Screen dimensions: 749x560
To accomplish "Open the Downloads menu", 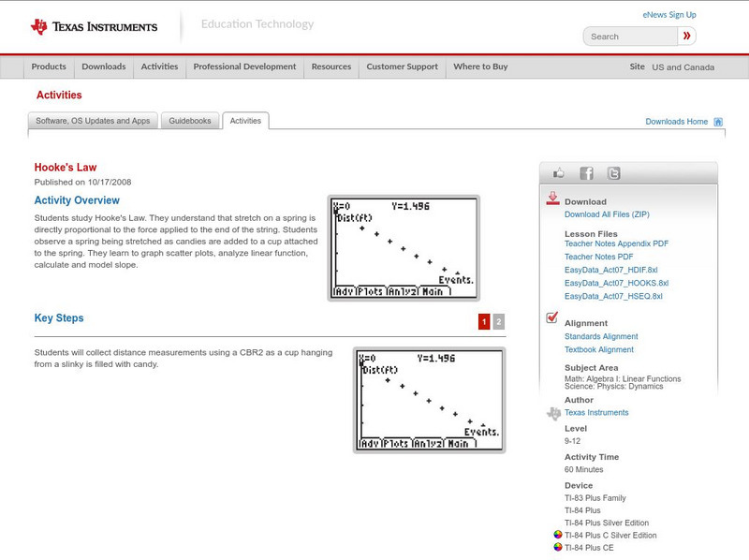I will point(104,66).
